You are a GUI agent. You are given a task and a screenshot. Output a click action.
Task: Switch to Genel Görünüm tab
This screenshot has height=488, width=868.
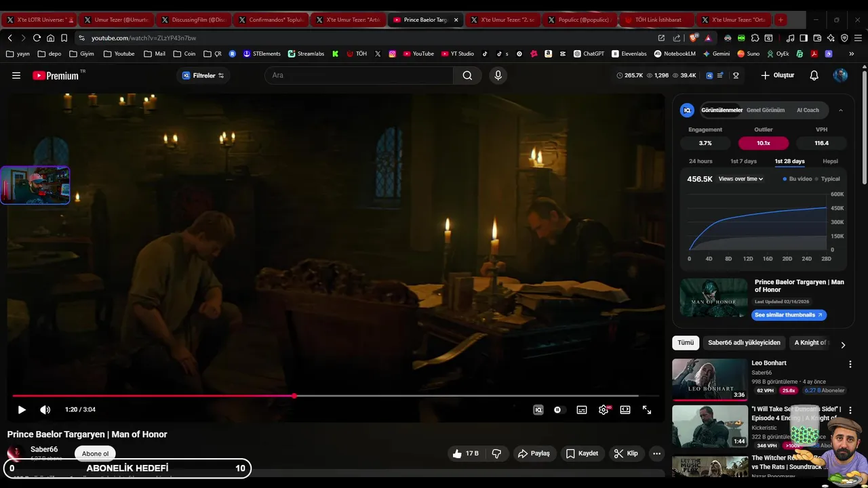(x=766, y=110)
